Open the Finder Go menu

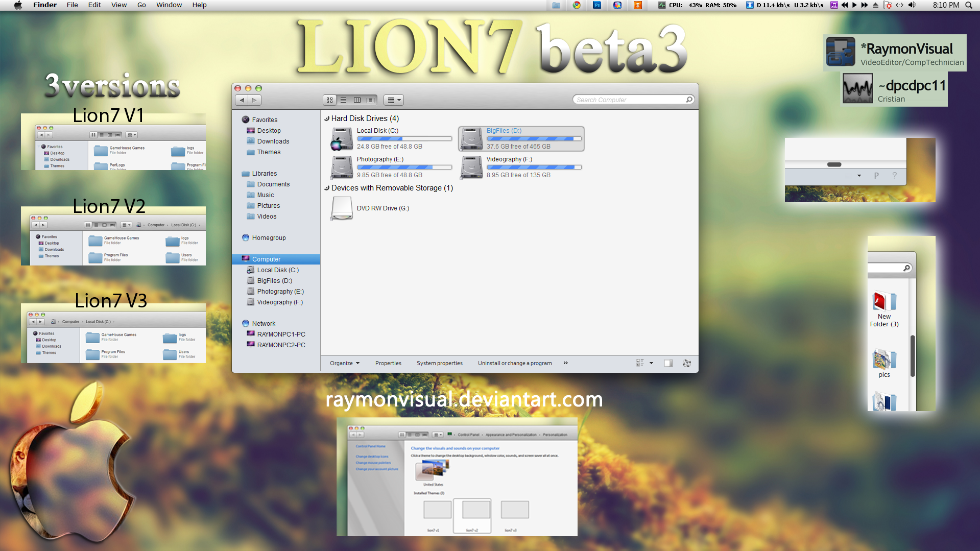click(141, 5)
